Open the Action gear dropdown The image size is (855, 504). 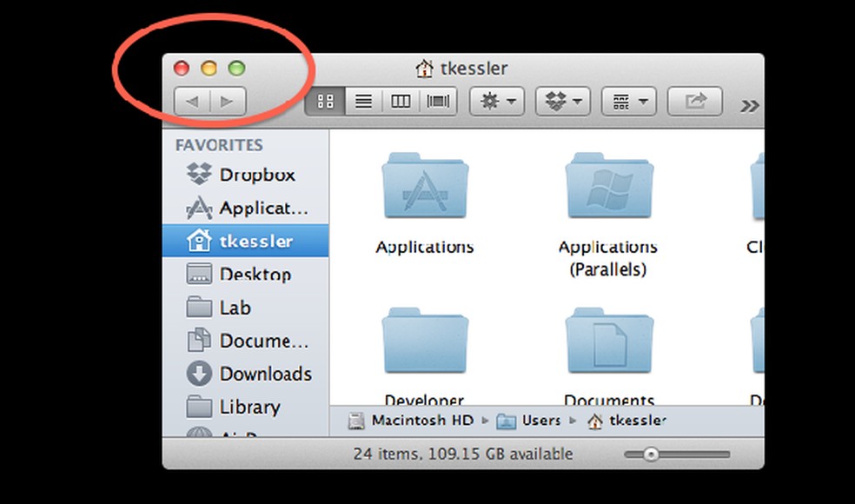(x=497, y=102)
